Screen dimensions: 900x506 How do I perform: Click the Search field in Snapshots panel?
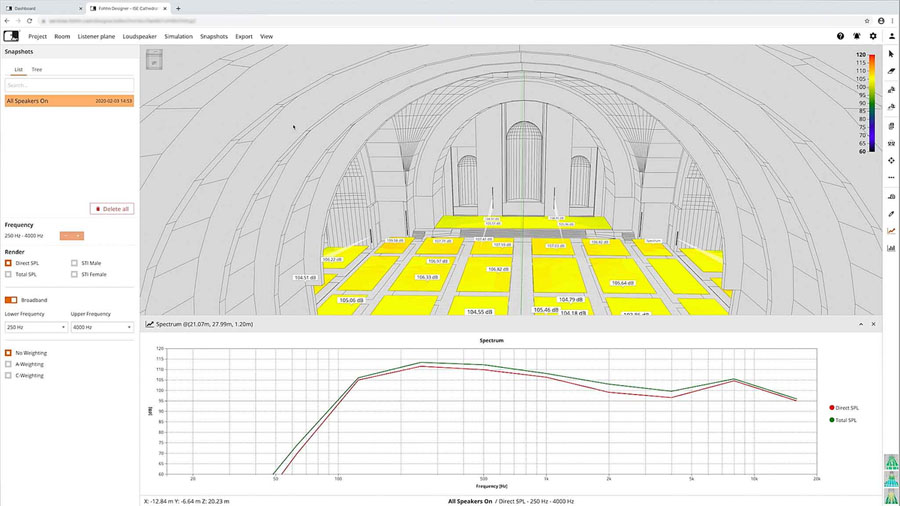tap(69, 85)
